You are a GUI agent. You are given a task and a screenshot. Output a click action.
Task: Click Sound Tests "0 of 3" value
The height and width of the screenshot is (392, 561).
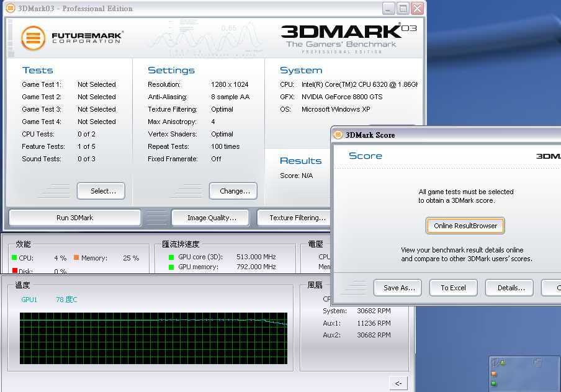87,159
